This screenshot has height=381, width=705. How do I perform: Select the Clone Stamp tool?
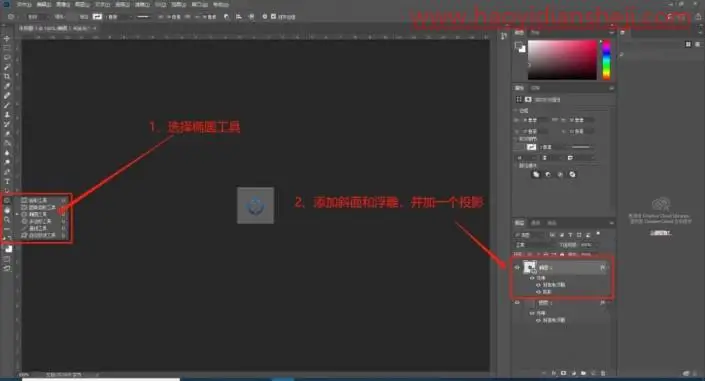7,115
